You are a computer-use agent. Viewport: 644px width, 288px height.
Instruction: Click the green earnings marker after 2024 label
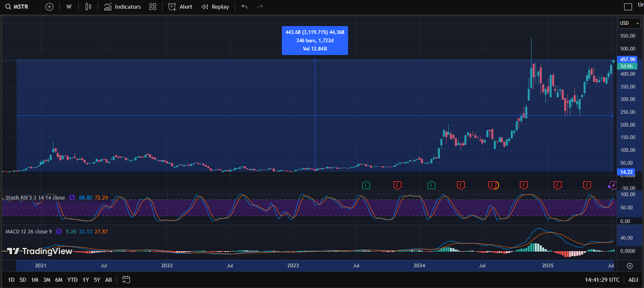[x=431, y=185]
